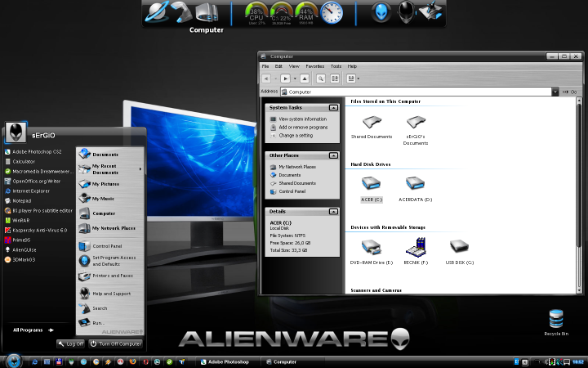
Task: Click the Forward button in Computer toolbar
Action: (x=285, y=79)
